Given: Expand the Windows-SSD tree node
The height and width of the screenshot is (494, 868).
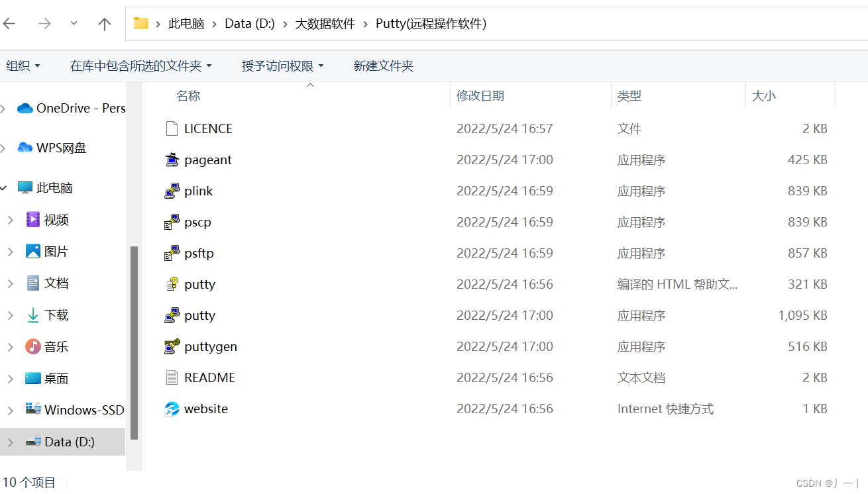Looking at the screenshot, I should 10,411.
